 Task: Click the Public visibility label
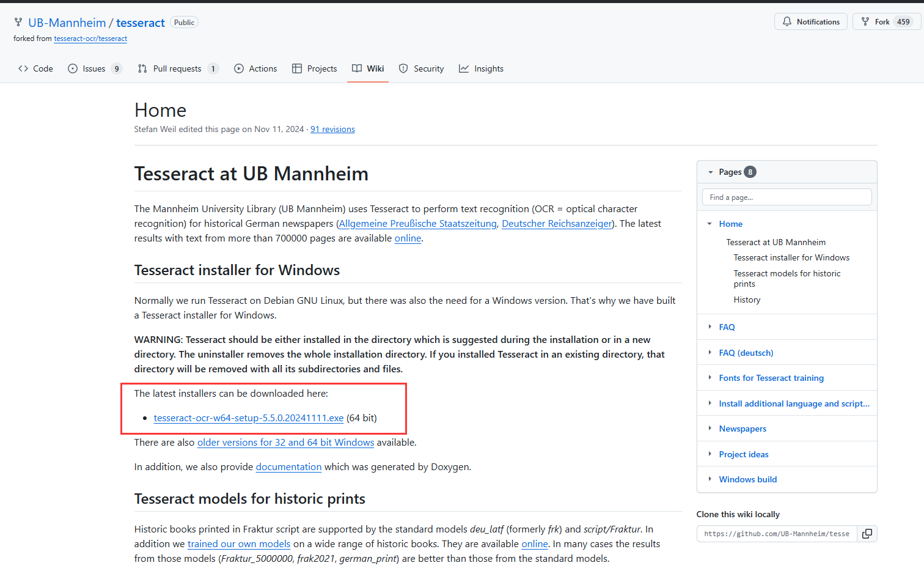coord(184,23)
